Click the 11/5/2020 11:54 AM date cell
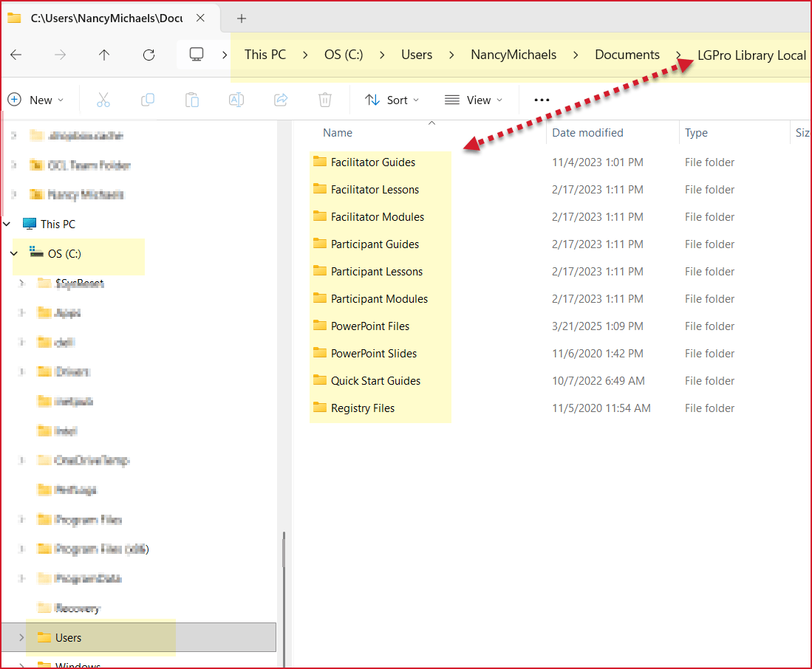 pos(601,409)
